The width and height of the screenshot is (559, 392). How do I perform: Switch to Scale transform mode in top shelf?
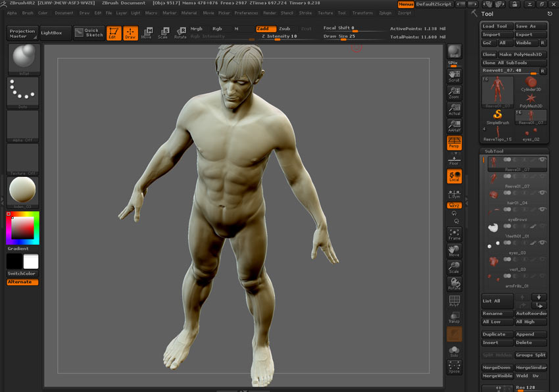coord(163,33)
